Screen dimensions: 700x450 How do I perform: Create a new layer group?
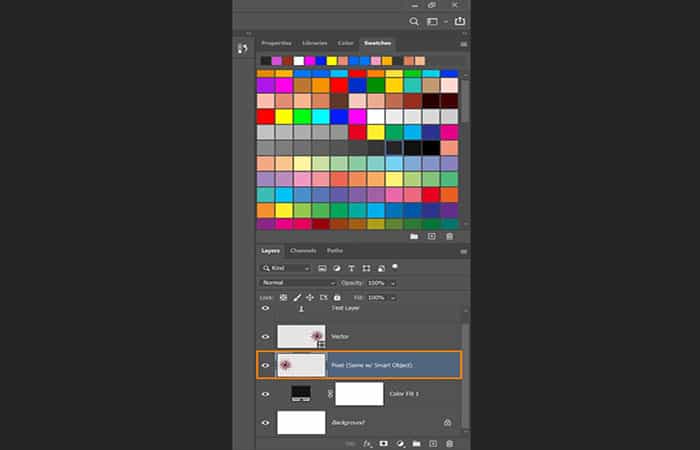(x=416, y=444)
